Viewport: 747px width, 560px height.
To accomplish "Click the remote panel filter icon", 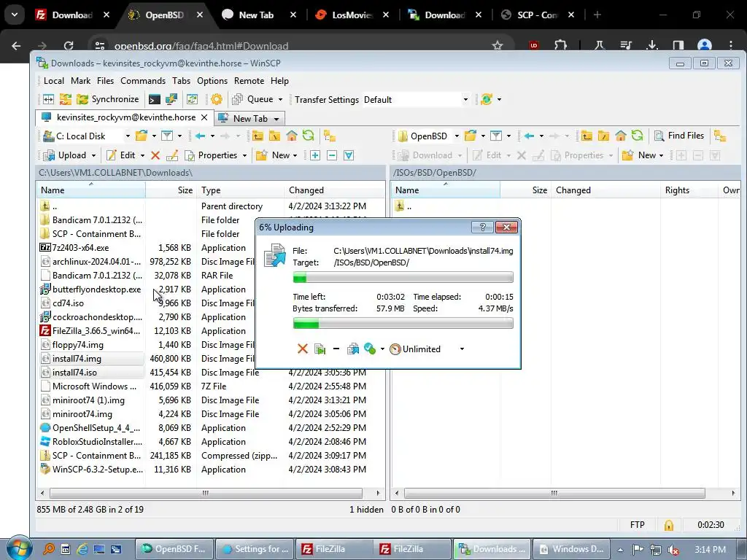I will pyautogui.click(x=496, y=136).
